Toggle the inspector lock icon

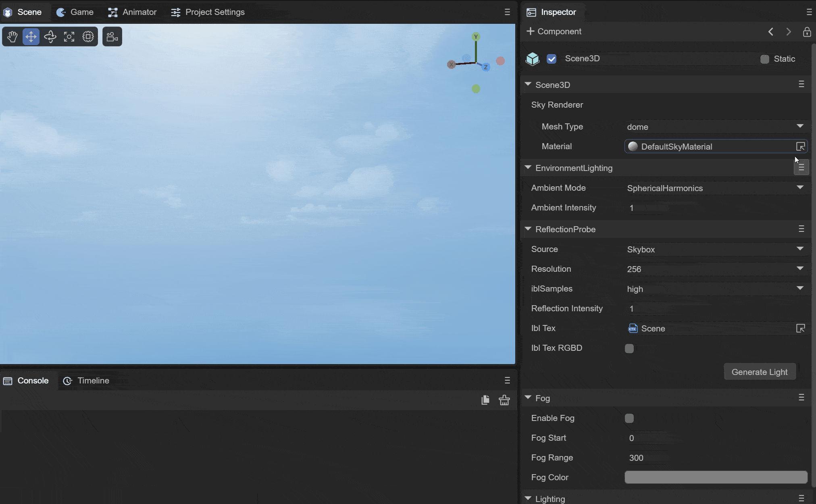pyautogui.click(x=807, y=32)
